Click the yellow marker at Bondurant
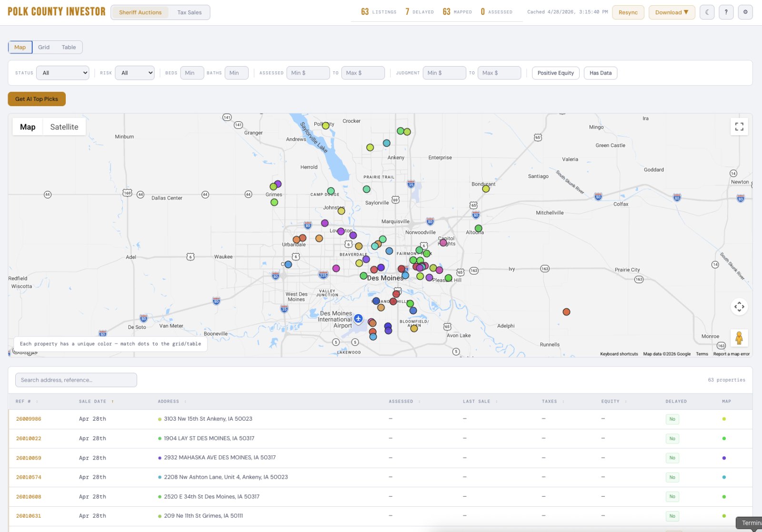Screen dimensions: 762x532 point(486,189)
